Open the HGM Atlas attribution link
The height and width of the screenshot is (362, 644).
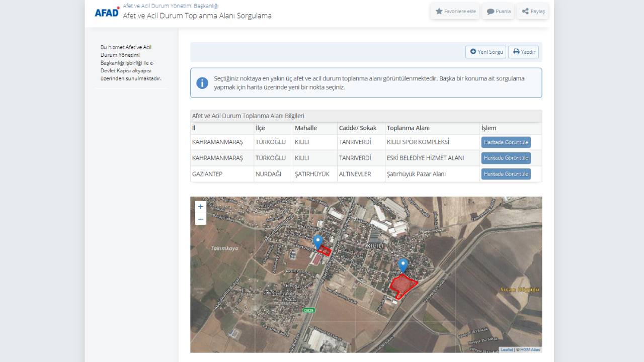pos(530,349)
